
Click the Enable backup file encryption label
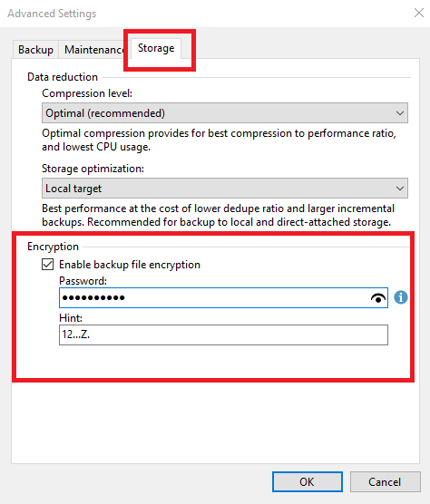click(130, 265)
